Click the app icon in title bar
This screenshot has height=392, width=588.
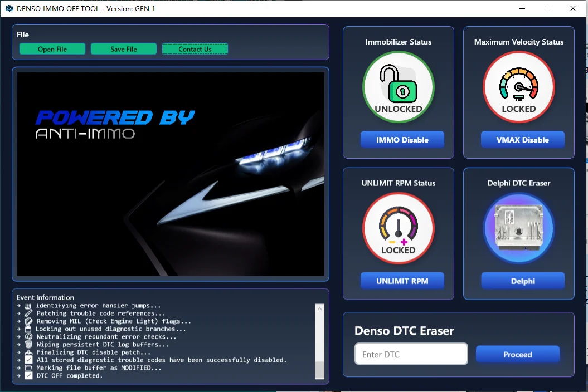[9, 8]
